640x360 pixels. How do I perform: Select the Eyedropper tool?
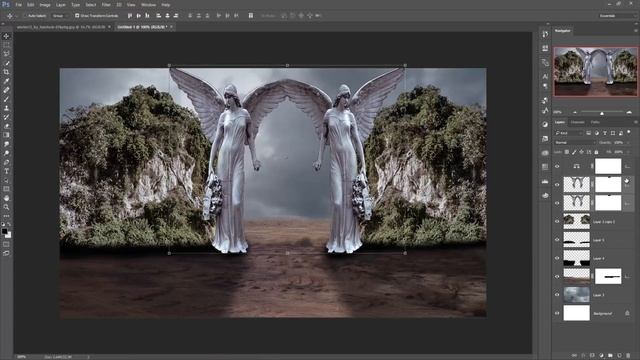point(6,81)
